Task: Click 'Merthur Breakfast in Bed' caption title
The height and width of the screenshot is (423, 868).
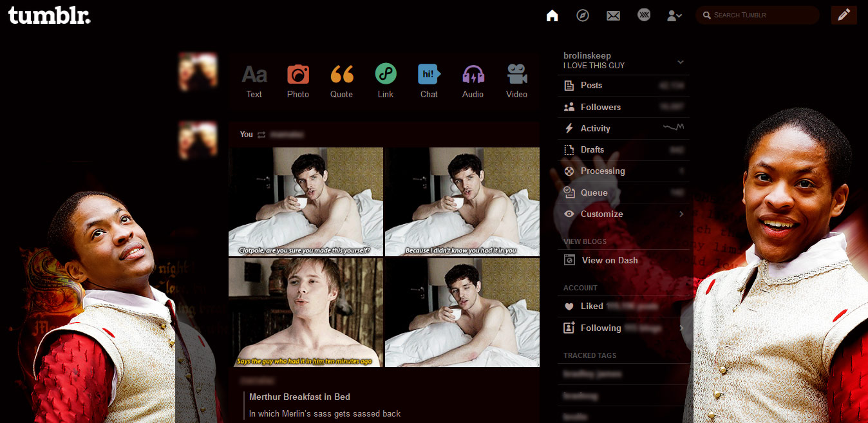Action: tap(299, 397)
